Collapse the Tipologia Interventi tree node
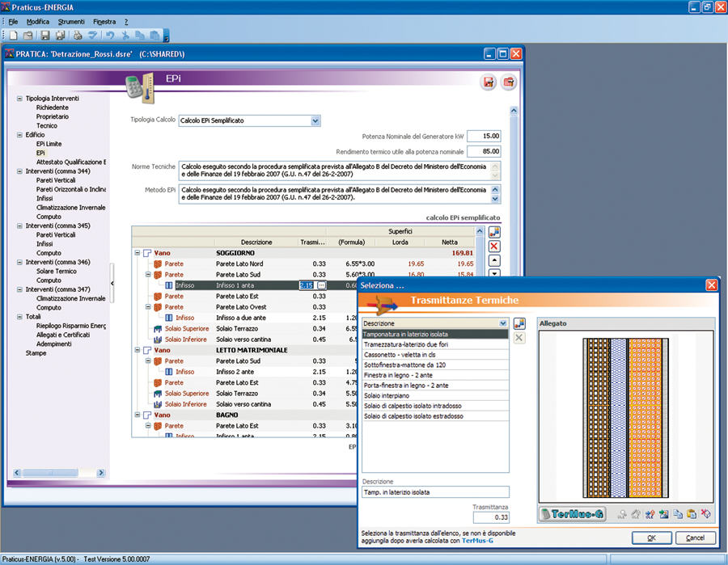Viewport: 728px width, 565px height. 19,99
